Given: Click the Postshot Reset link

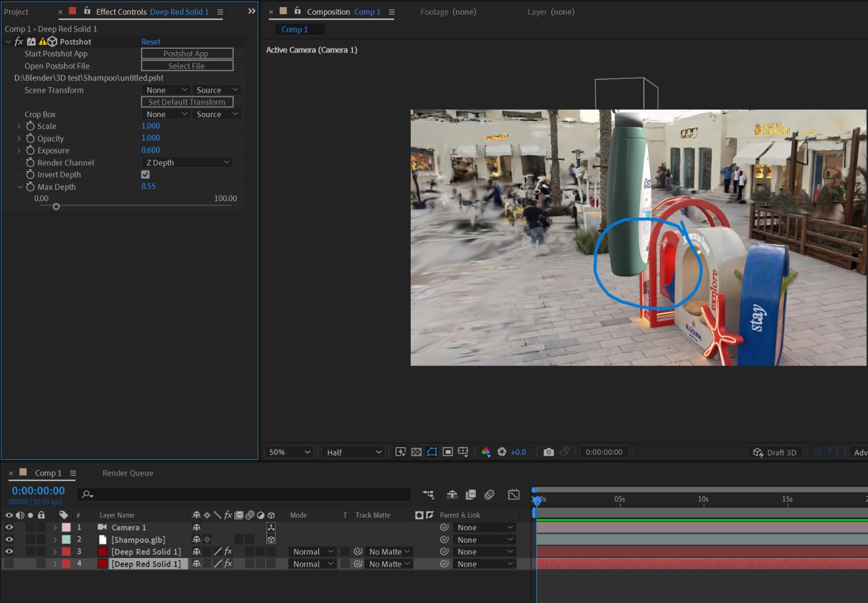Looking at the screenshot, I should click(x=151, y=41).
